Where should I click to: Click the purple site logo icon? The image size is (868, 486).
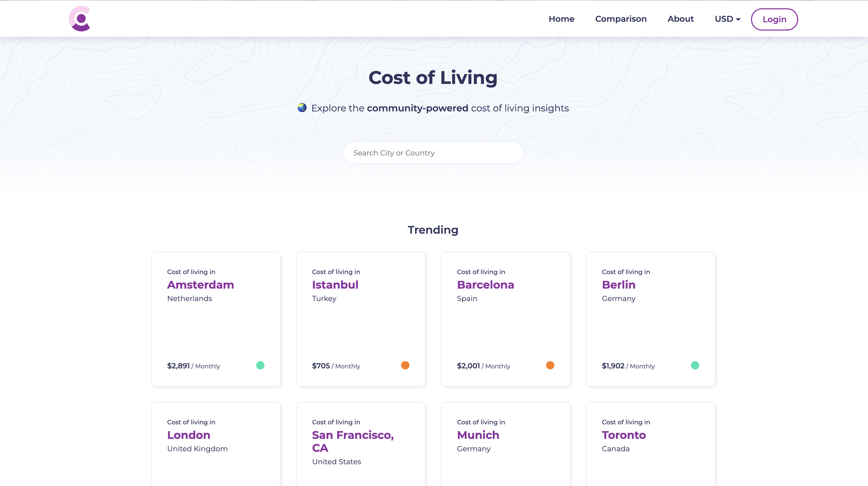(x=79, y=19)
